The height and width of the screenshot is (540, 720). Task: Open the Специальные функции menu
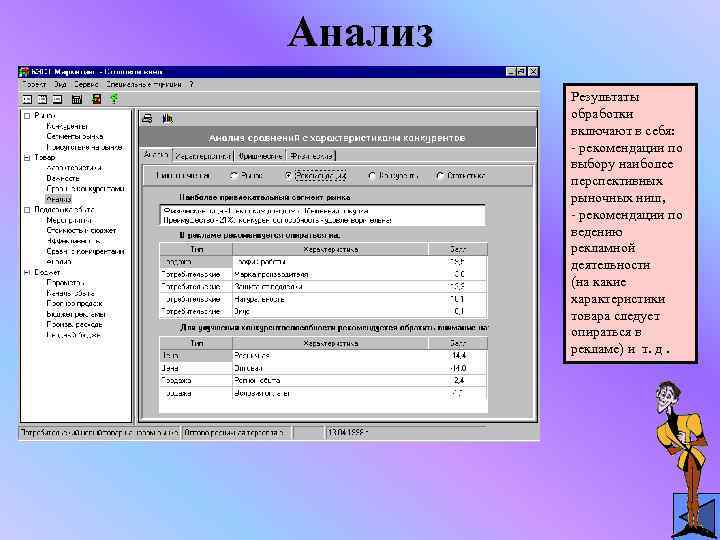144,84
